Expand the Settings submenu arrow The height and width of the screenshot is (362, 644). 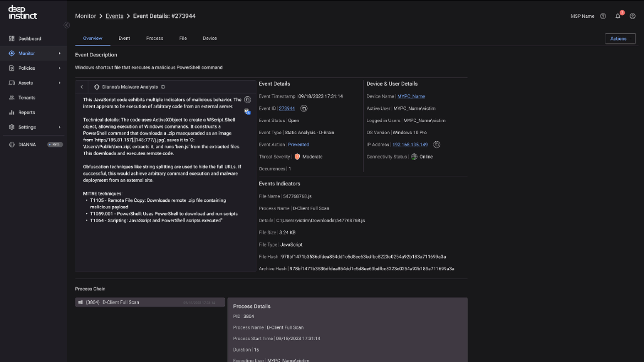tap(59, 127)
